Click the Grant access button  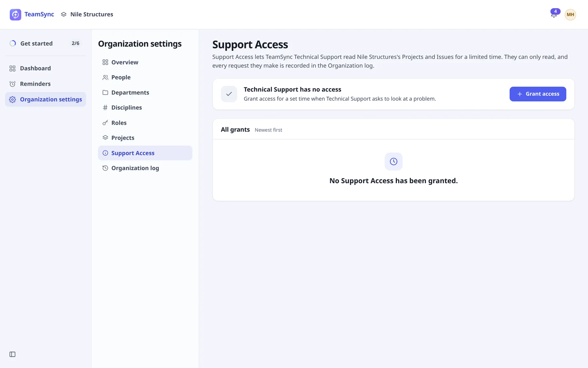coord(538,94)
